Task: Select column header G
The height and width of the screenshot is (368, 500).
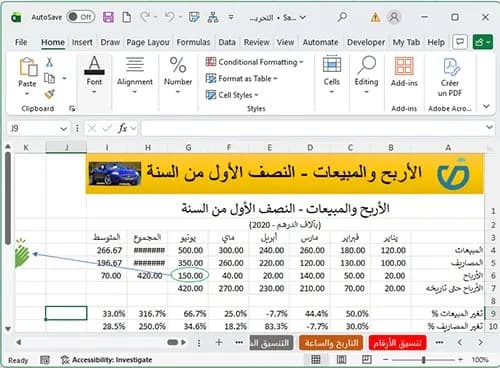Action: tap(188, 147)
